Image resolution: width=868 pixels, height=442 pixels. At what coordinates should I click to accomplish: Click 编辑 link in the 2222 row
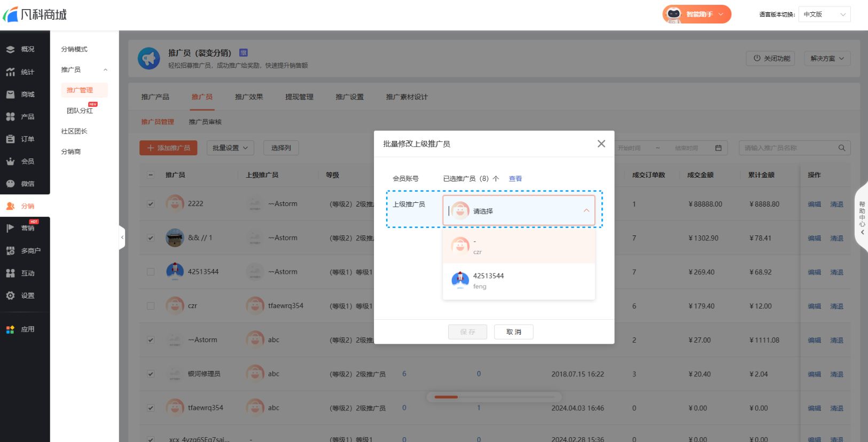coord(815,204)
